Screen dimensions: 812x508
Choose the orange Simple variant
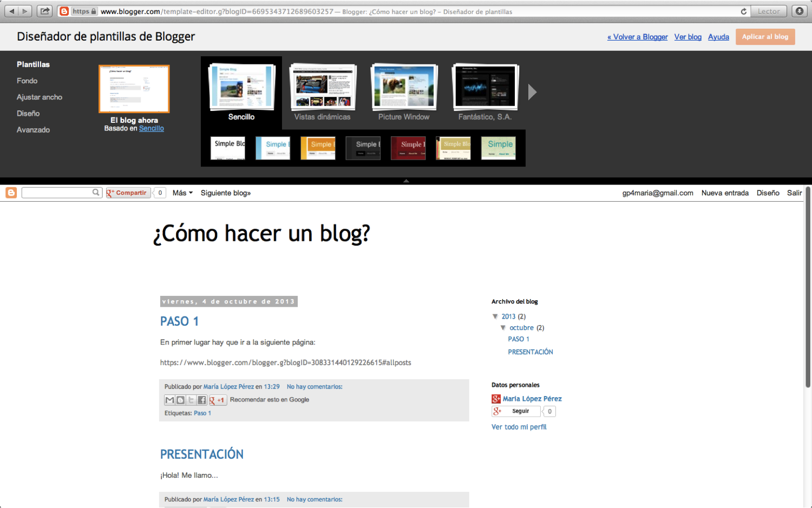click(x=318, y=148)
